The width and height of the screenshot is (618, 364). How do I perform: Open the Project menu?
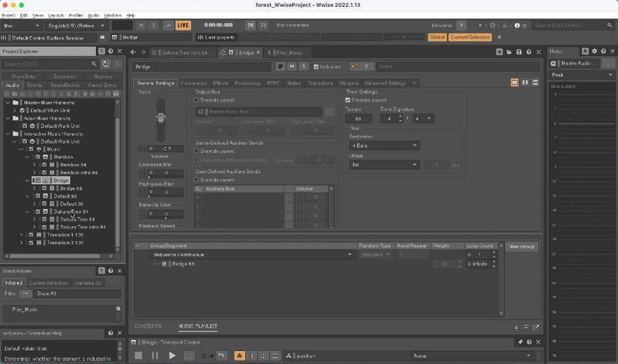8,15
